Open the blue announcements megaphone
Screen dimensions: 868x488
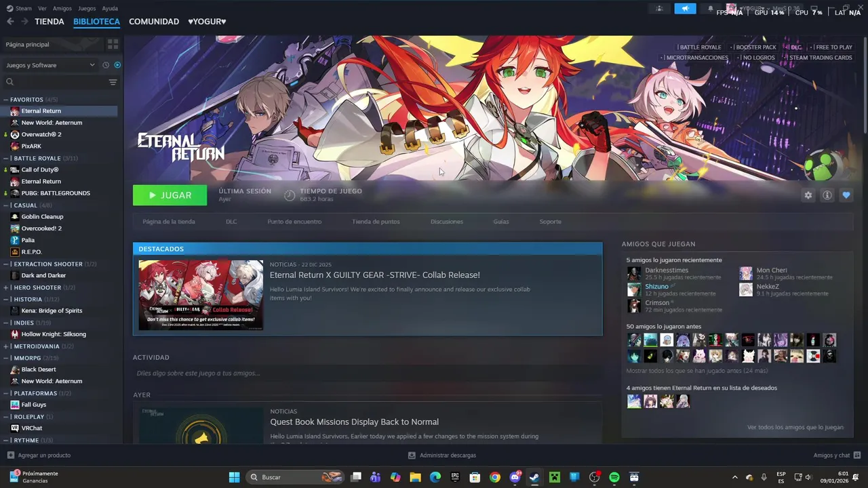(685, 9)
